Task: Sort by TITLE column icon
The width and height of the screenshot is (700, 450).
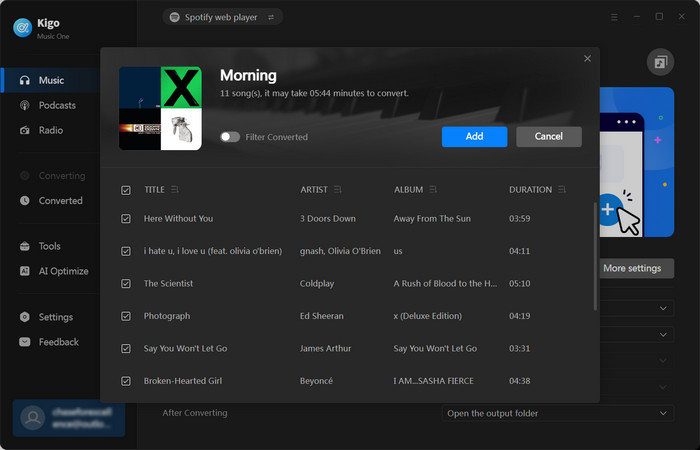Action: click(175, 190)
